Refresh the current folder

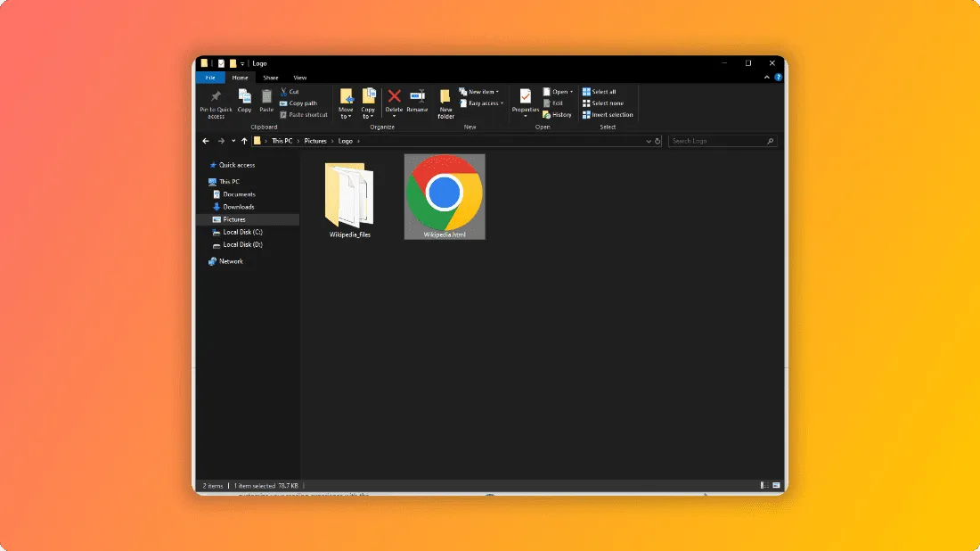point(657,142)
